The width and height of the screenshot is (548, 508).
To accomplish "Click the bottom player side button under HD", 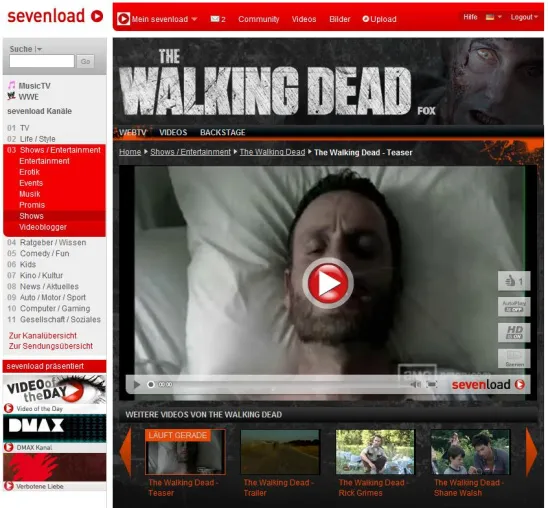I will point(514,358).
